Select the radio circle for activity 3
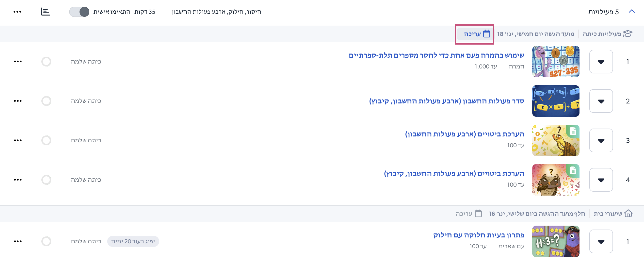The width and height of the screenshot is (644, 266). pyautogui.click(x=46, y=140)
